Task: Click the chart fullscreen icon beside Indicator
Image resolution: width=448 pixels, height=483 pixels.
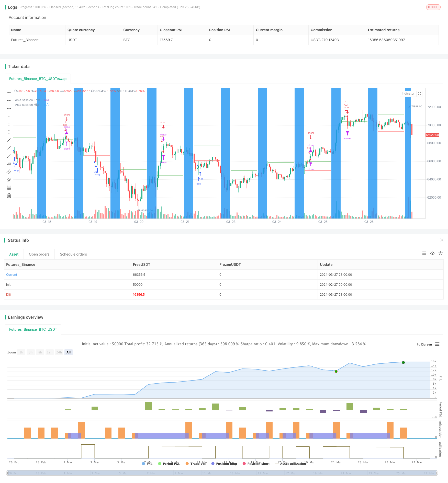Action: (419, 94)
